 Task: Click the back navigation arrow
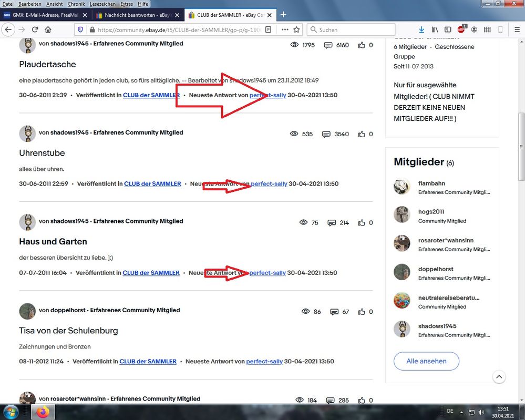pyautogui.click(x=8, y=30)
